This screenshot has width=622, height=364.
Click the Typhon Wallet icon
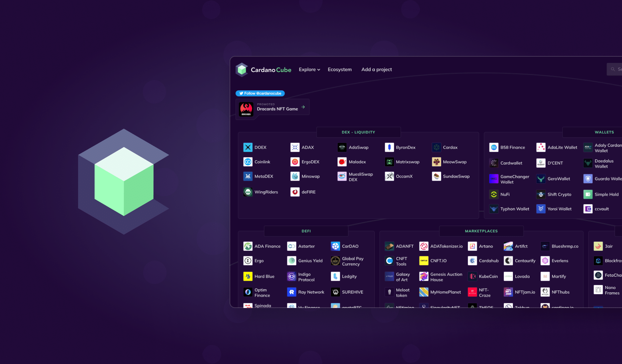(494, 209)
